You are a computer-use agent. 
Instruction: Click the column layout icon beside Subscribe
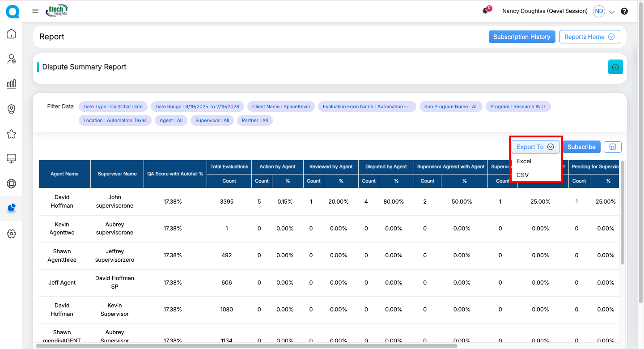(612, 147)
